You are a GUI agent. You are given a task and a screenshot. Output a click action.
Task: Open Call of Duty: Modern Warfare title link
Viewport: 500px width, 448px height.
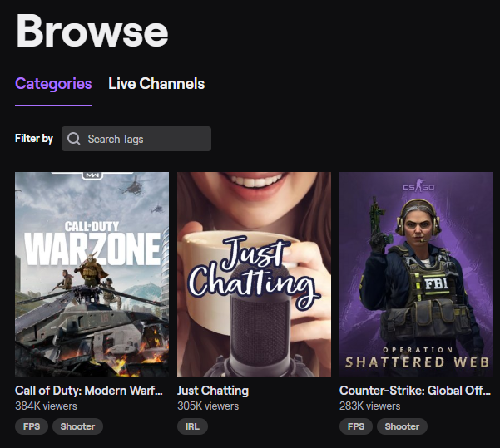[89, 391]
